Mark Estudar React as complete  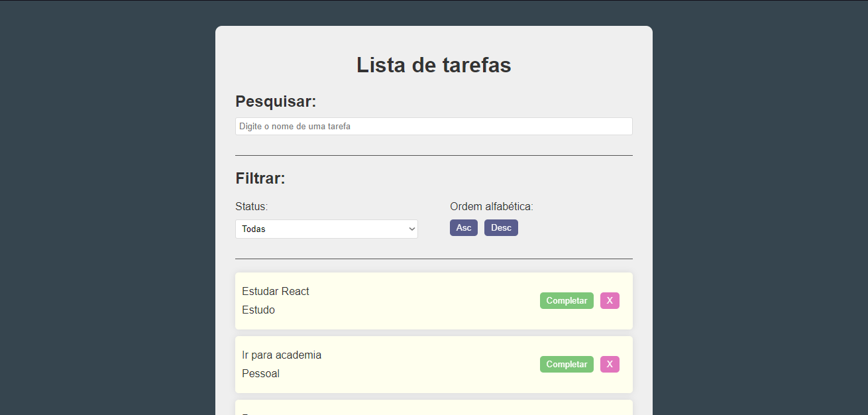(x=567, y=301)
